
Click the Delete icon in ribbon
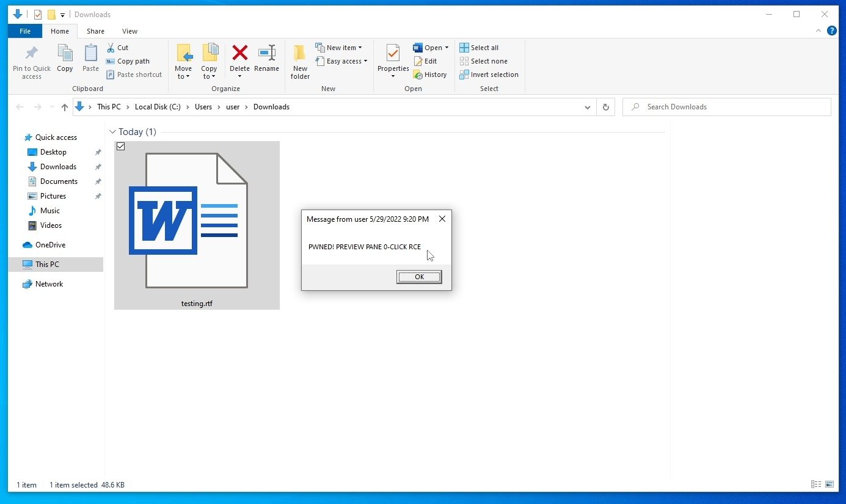pyautogui.click(x=239, y=53)
